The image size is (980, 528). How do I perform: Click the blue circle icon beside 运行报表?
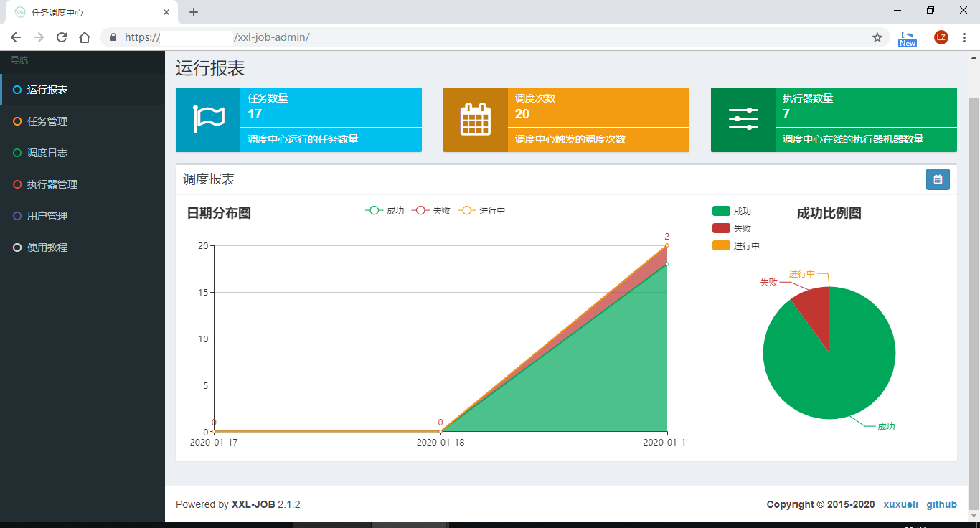[x=17, y=90]
